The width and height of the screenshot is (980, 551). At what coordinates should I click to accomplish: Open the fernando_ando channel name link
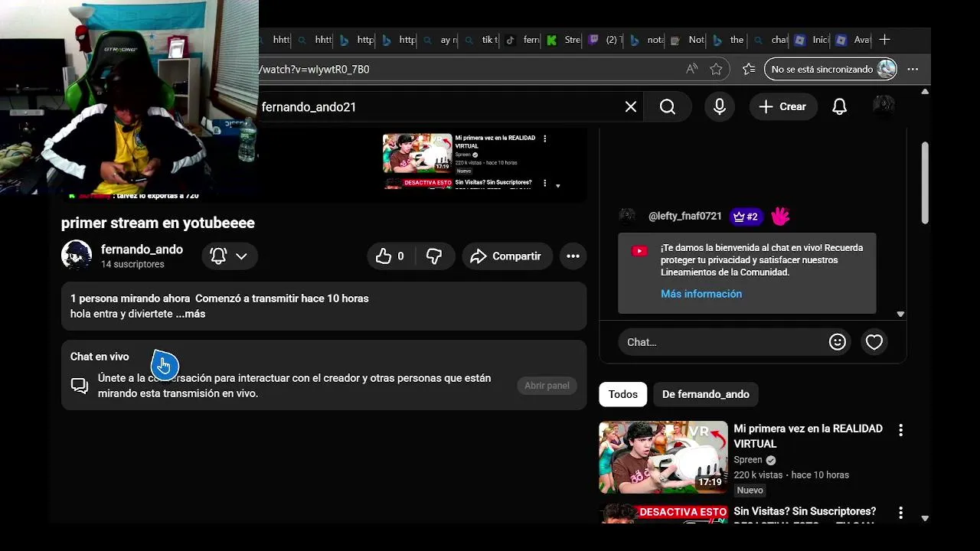(x=142, y=249)
